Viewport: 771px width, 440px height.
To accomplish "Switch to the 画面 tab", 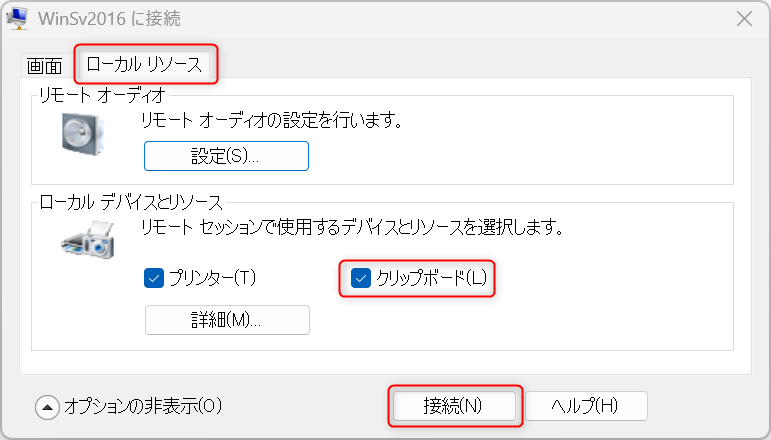I will coord(44,66).
